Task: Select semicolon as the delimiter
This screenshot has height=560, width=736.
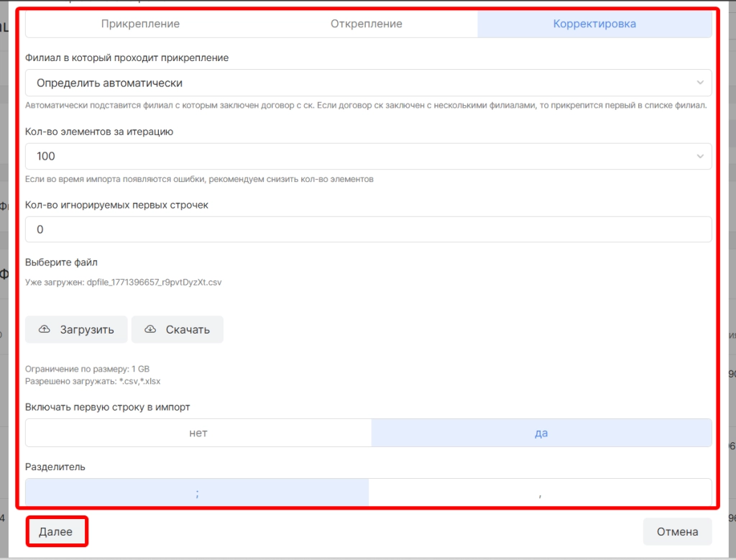Action: (197, 493)
